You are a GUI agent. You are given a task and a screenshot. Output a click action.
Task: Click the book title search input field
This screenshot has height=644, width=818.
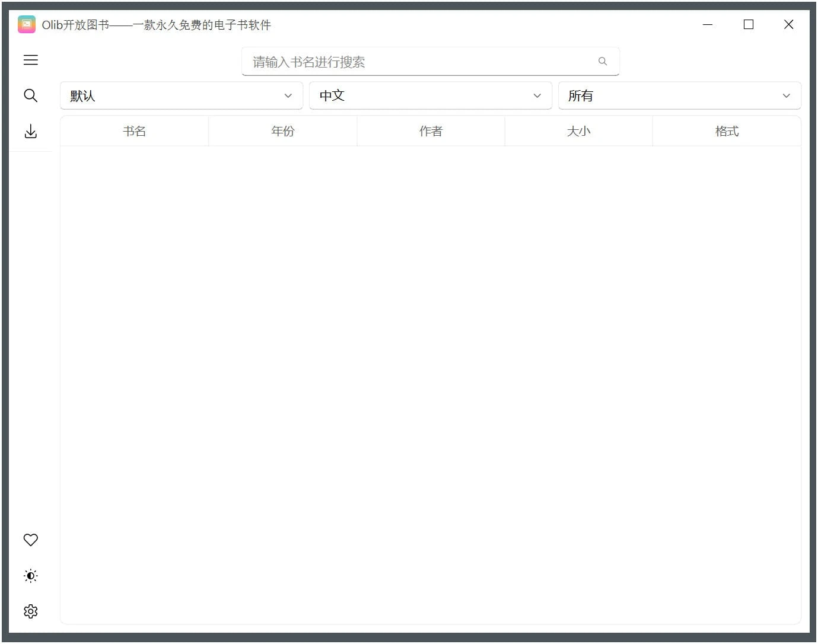click(x=415, y=61)
